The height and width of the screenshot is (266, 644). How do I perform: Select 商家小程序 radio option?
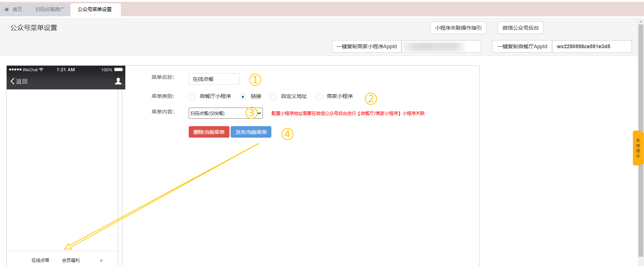click(319, 96)
